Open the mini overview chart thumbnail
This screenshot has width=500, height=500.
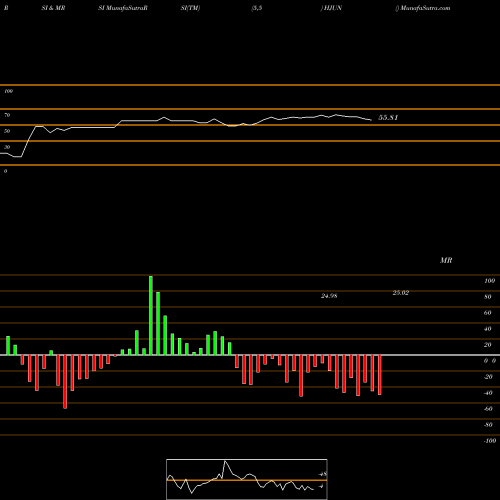[247, 479]
